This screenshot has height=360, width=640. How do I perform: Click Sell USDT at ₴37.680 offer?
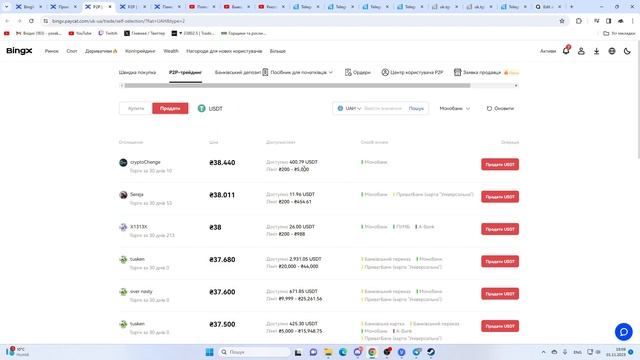[x=500, y=261]
